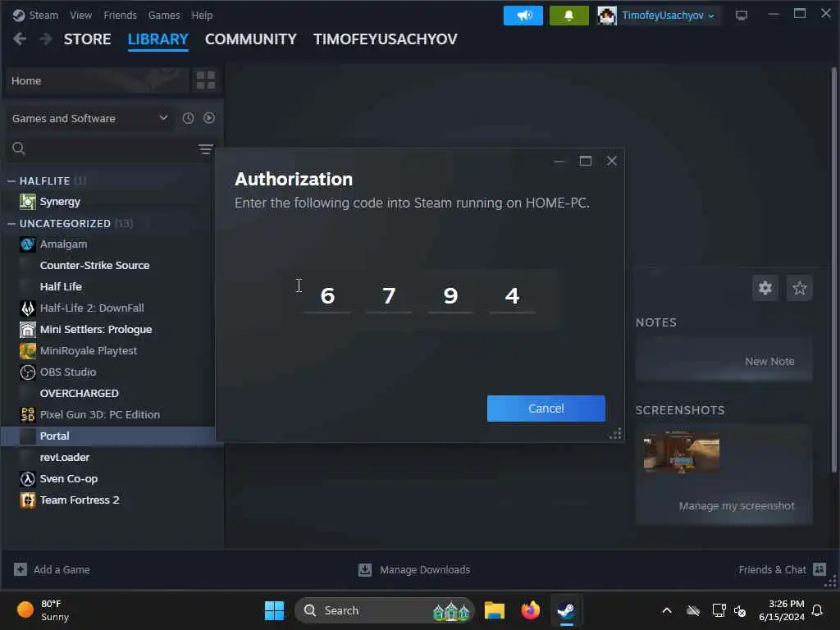
Task: Select Half-Life 2: DownFall entry
Action: (x=92, y=308)
